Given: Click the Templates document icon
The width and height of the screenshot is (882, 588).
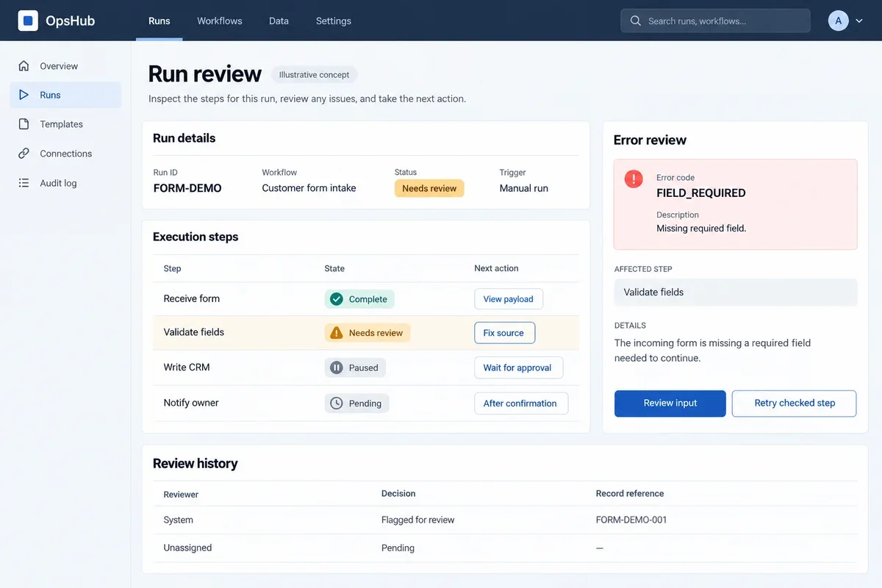Looking at the screenshot, I should 24,124.
